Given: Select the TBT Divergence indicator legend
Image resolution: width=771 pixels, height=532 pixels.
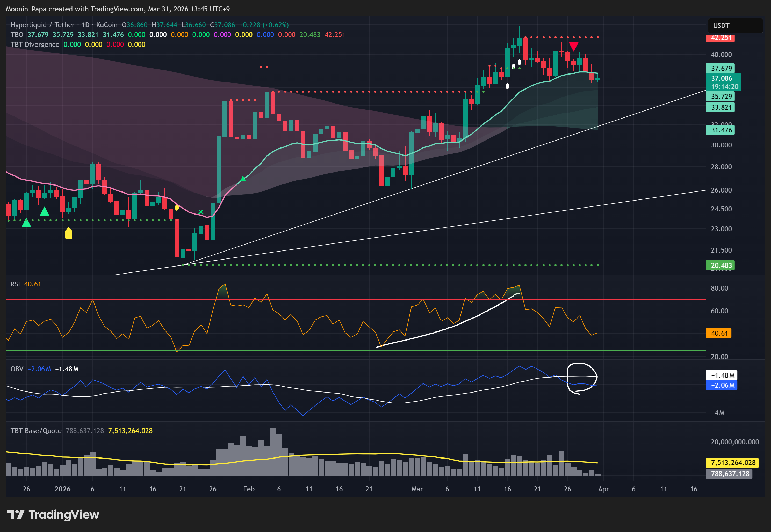Looking at the screenshot, I should coord(35,44).
